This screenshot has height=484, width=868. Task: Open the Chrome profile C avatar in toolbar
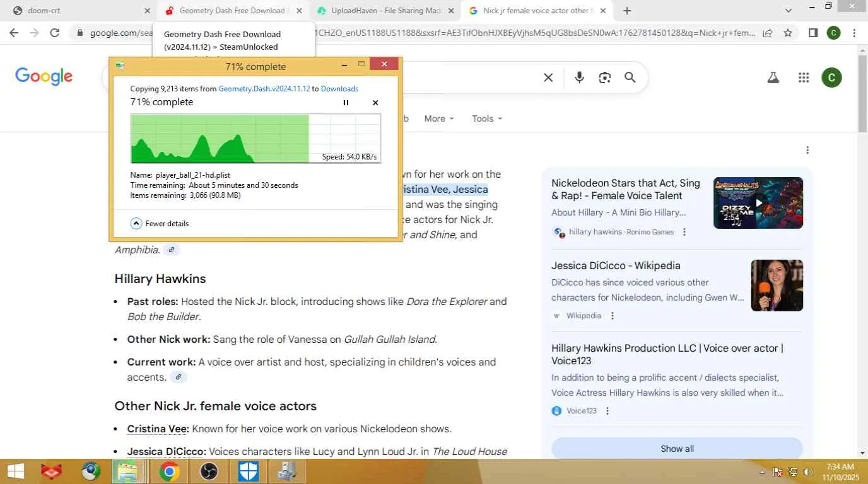(833, 33)
